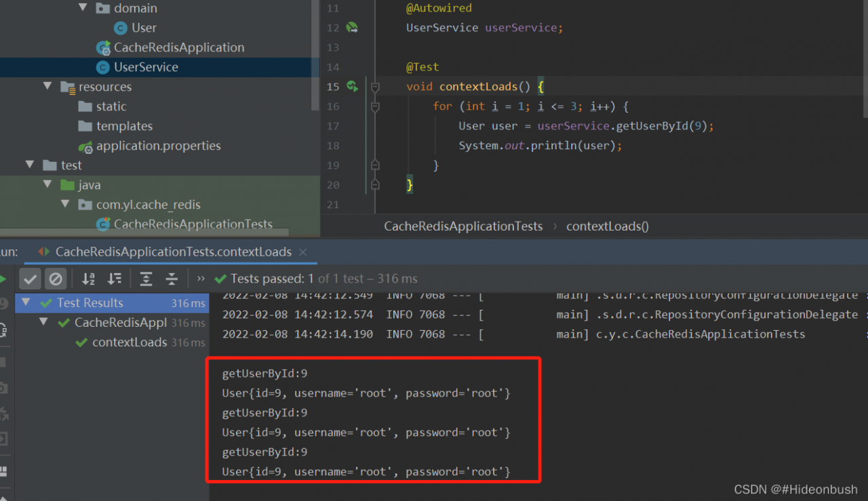Viewport: 868px width, 501px height.
Task: Collapse the java folder under test
Action: click(47, 185)
